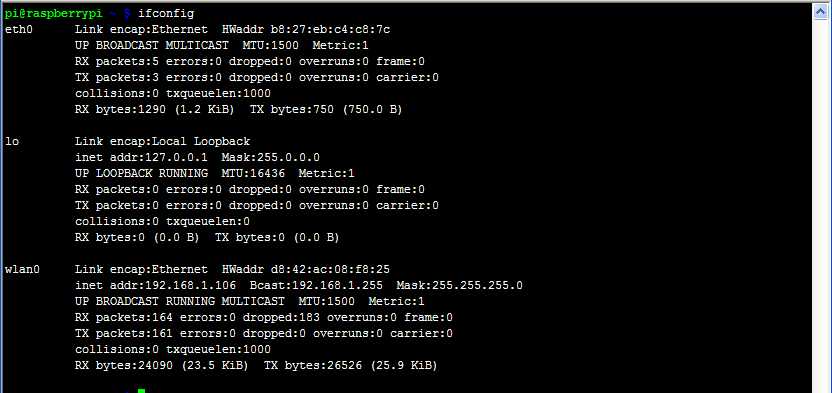Click the ifconfig command text
Screen dimensions: 832x393
[x=166, y=13]
